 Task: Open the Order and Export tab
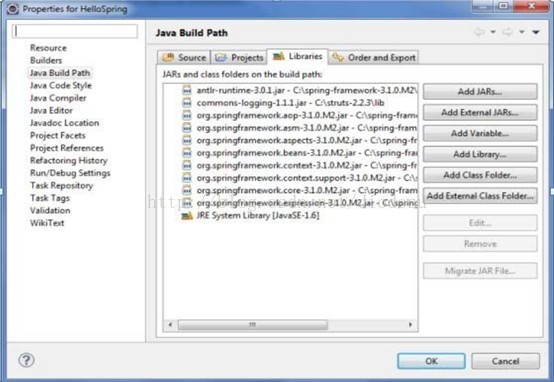pos(374,57)
